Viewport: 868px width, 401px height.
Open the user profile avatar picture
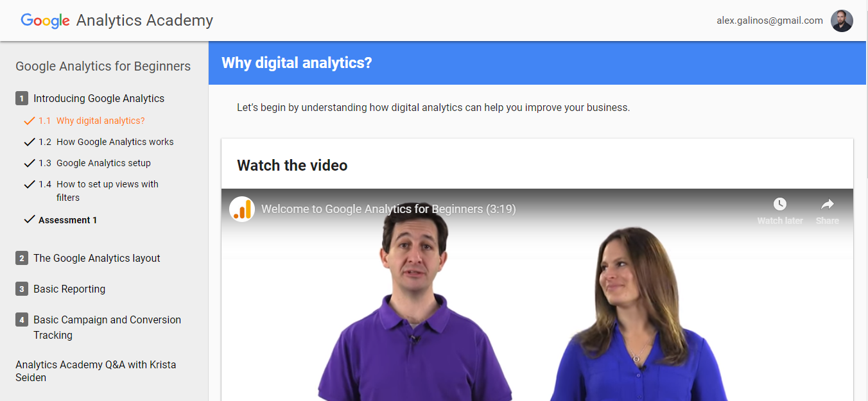(842, 21)
